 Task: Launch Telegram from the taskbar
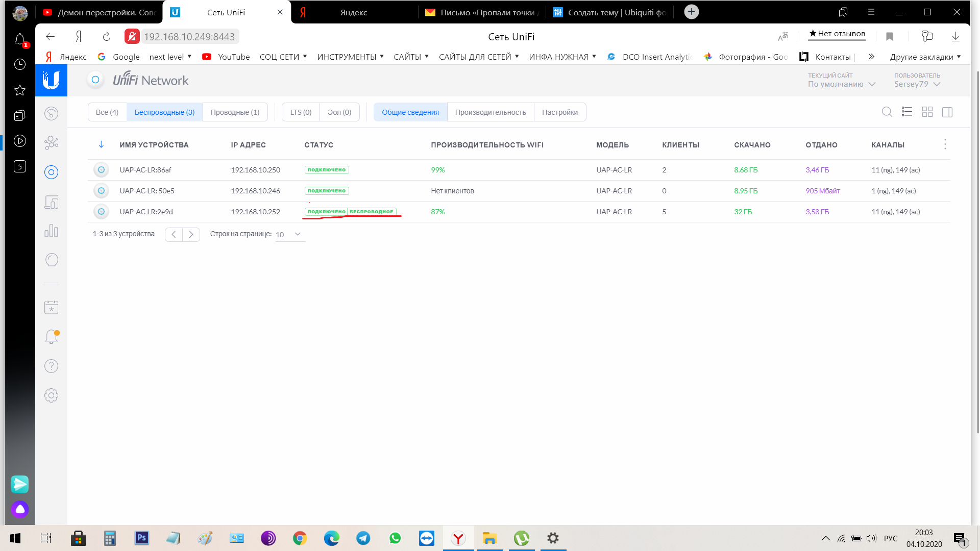click(363, 538)
